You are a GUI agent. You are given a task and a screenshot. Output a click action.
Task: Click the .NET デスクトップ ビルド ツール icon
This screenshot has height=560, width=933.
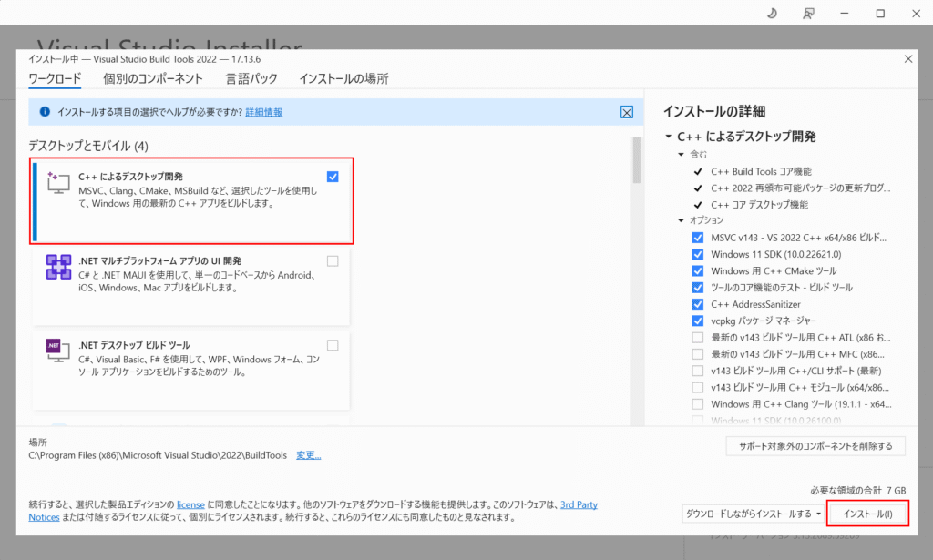pos(57,351)
